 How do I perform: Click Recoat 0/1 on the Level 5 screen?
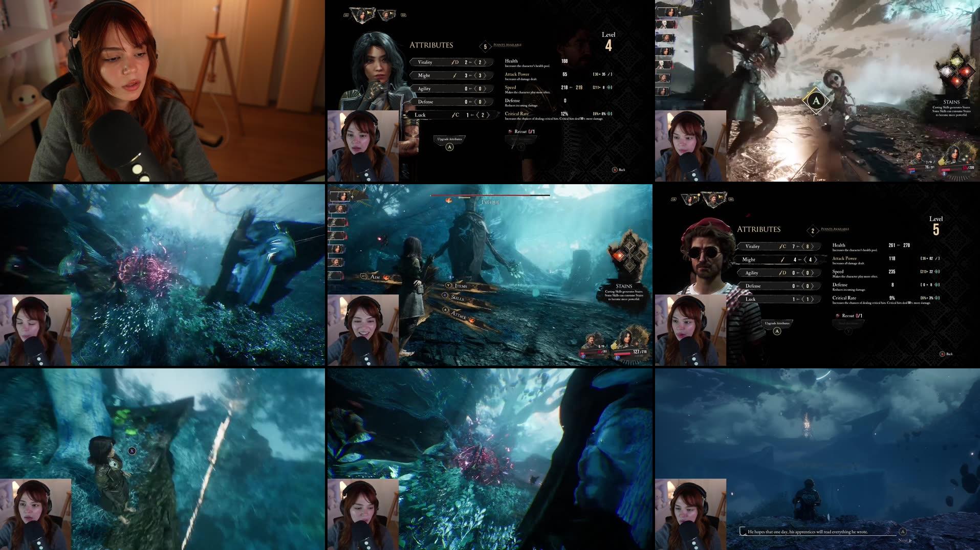[x=849, y=316]
